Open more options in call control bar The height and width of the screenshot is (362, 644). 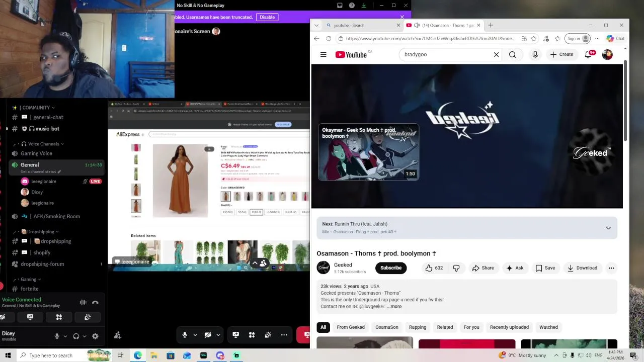[284, 335]
